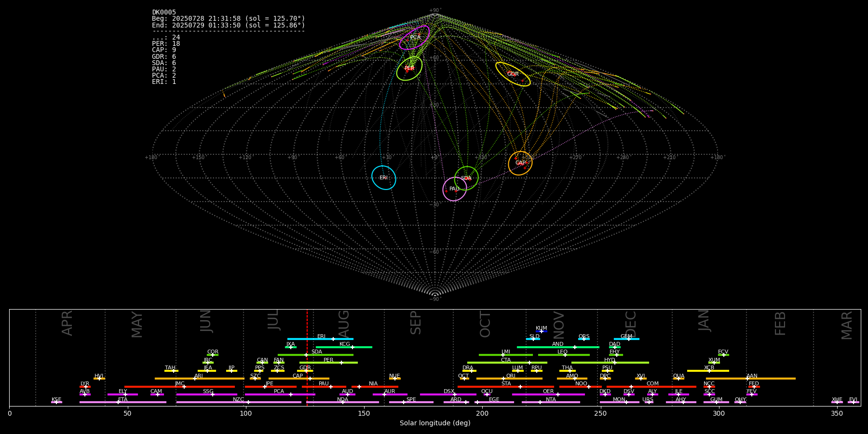Select the ETA shower bar in timeline
Image resolution: width=868 pixels, height=434 pixels.
coord(123,402)
